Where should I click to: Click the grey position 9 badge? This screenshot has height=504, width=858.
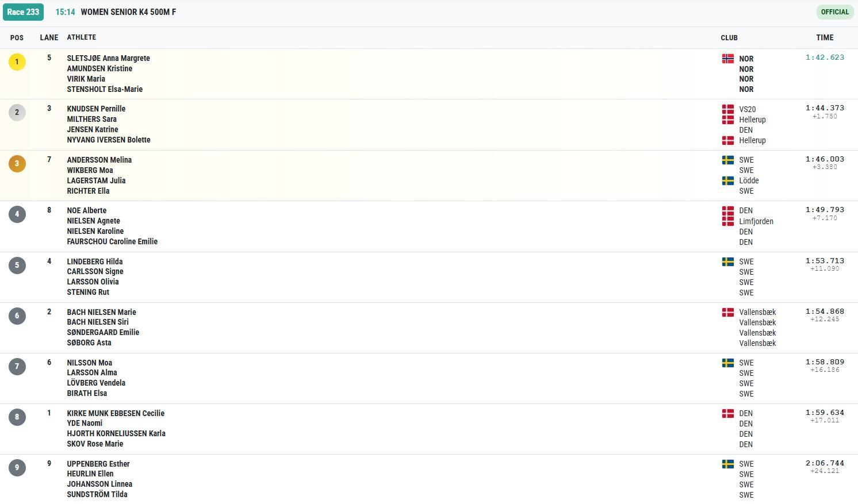point(17,468)
